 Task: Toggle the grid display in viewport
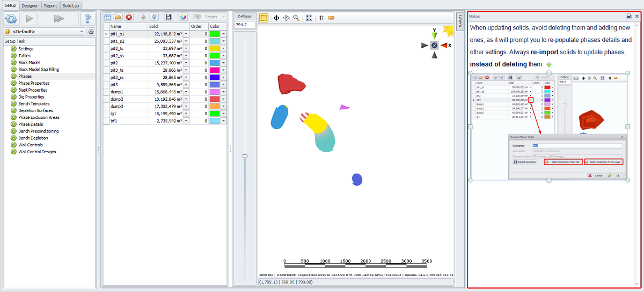pyautogui.click(x=321, y=18)
